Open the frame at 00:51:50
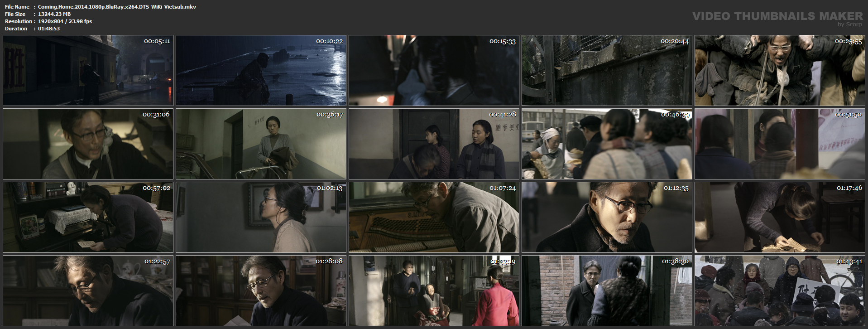The image size is (868, 329). [x=780, y=144]
